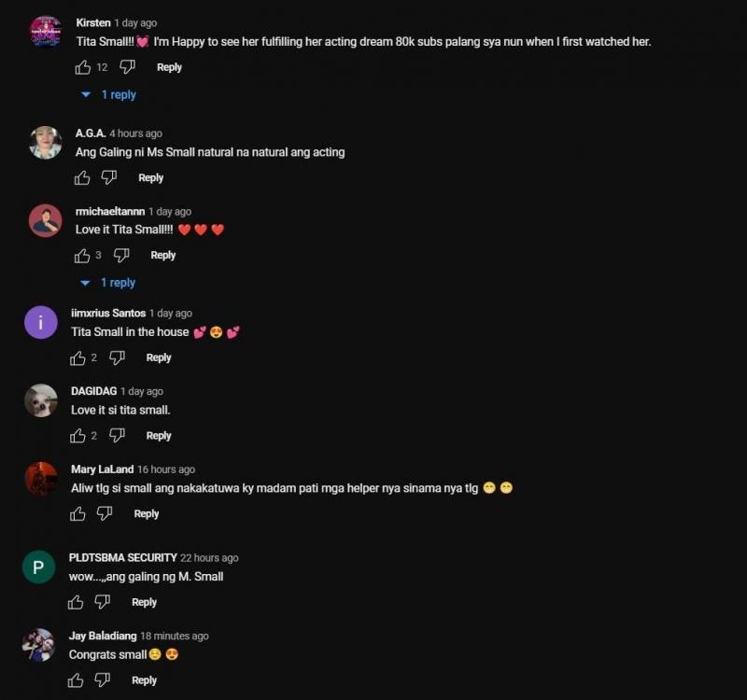Dislike PLDTSBMA SECURITY's comment

tap(103, 602)
